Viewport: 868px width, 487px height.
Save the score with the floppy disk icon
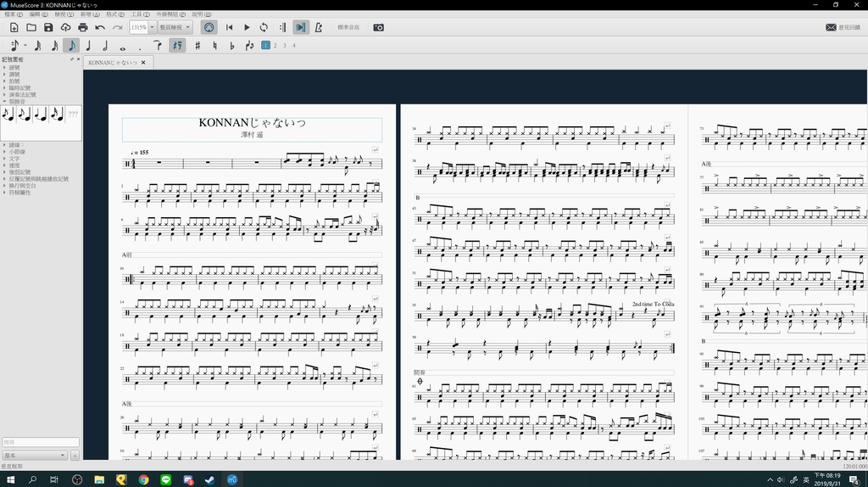pyautogui.click(x=48, y=27)
